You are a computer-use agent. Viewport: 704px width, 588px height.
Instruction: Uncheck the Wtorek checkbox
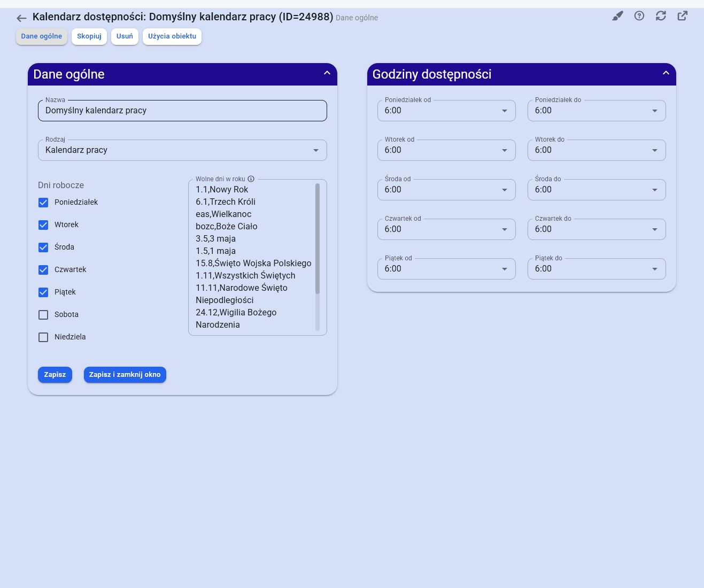[43, 225]
